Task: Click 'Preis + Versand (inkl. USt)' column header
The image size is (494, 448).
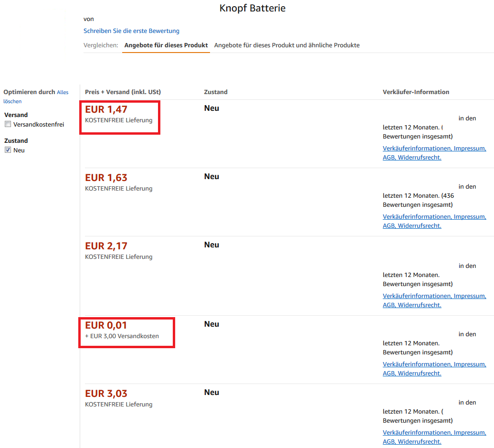Action: pyautogui.click(x=123, y=92)
